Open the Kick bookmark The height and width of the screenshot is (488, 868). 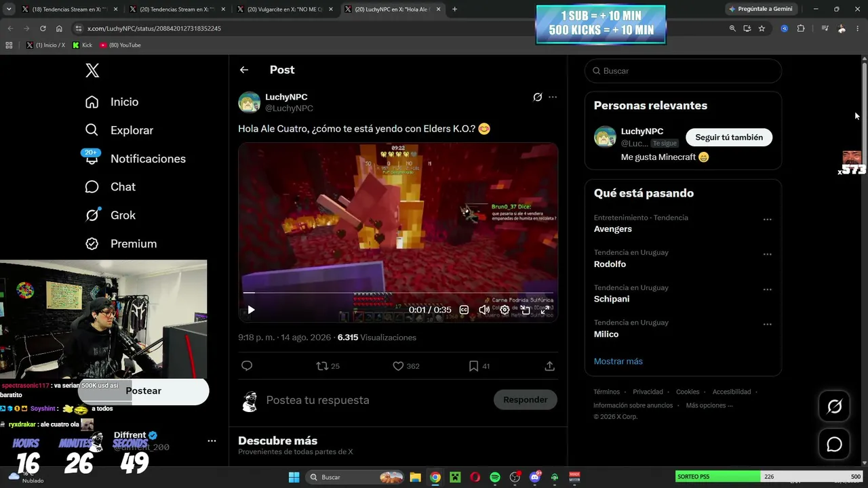pos(83,45)
